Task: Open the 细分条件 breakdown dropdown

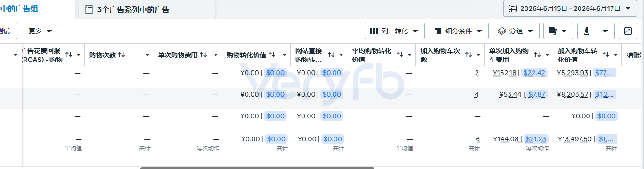Action: coord(459,31)
